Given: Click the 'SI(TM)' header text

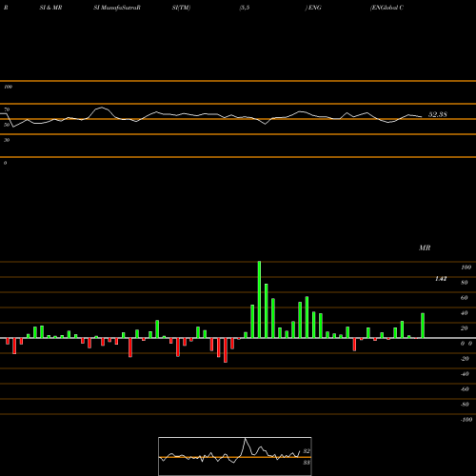Looking at the screenshot, I should click(x=181, y=8).
